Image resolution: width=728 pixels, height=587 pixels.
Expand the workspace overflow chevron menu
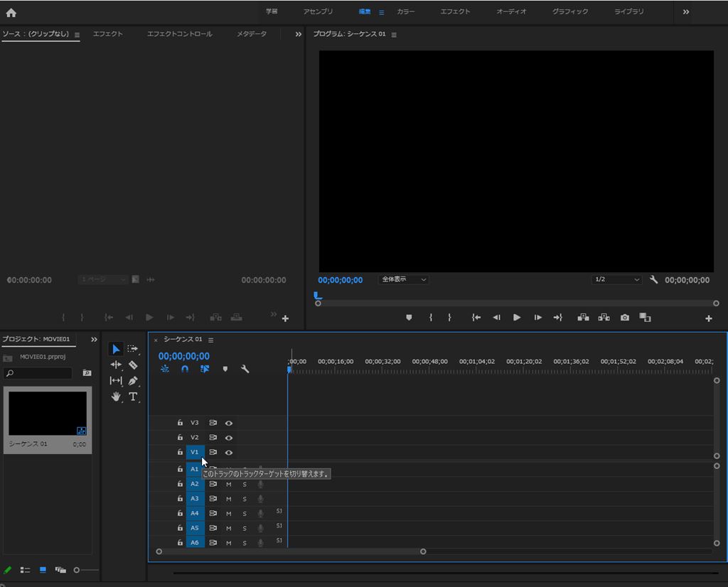[x=685, y=12]
